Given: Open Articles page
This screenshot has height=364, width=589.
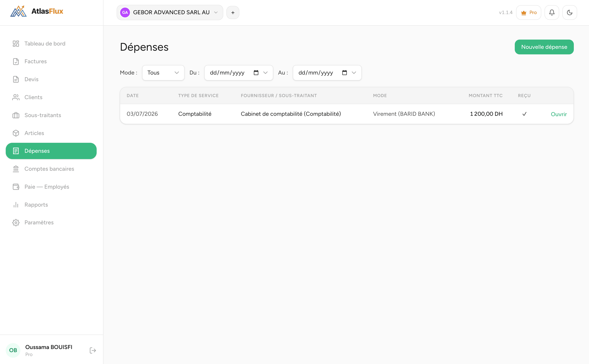Looking at the screenshot, I should coord(51,133).
